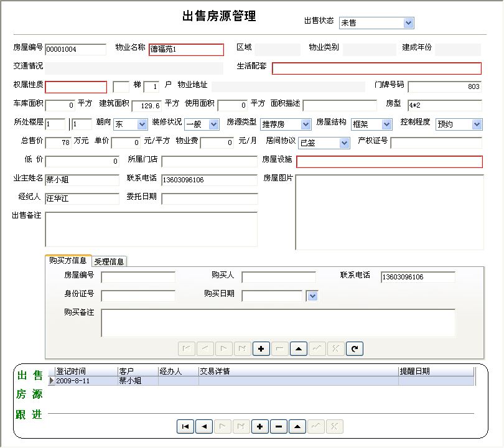Go to previous follow-up record in 出售房源跟进
The height and width of the screenshot is (448, 504).
tap(204, 426)
